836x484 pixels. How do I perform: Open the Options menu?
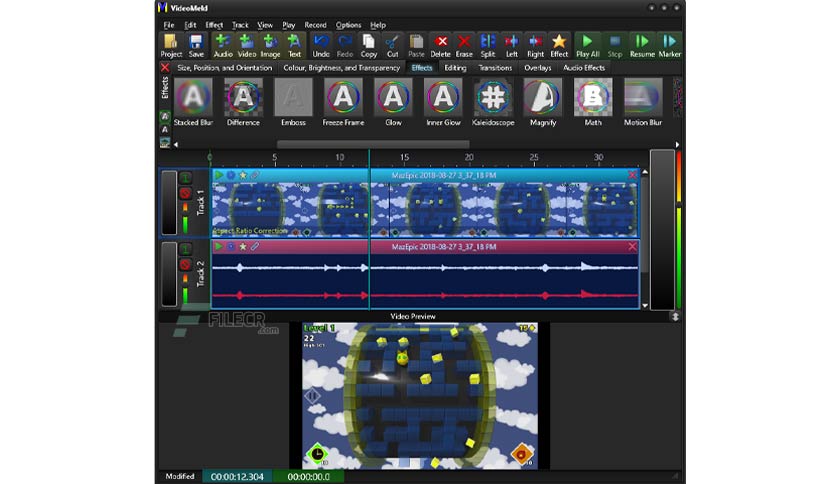click(x=348, y=25)
